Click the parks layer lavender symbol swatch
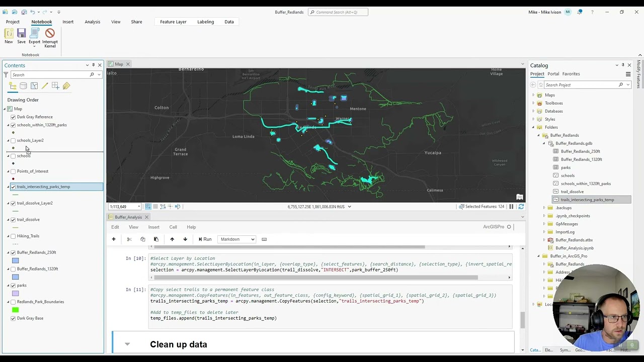 pos(15,294)
